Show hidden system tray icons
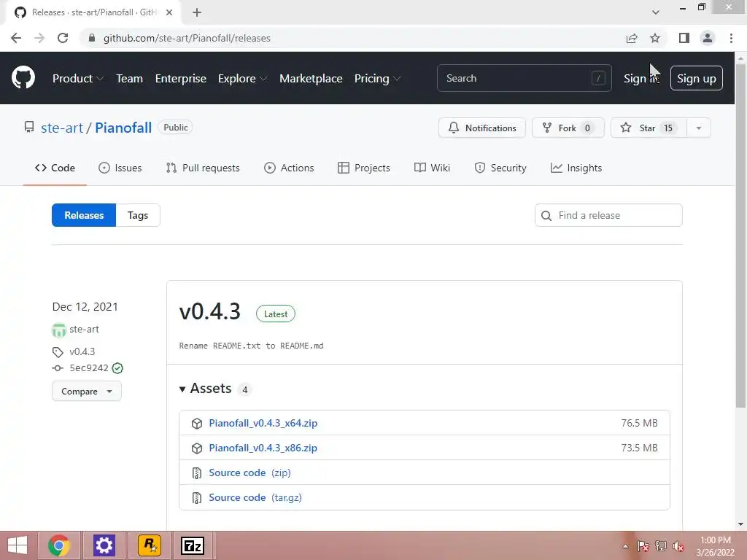This screenshot has width=747, height=560. (625, 546)
